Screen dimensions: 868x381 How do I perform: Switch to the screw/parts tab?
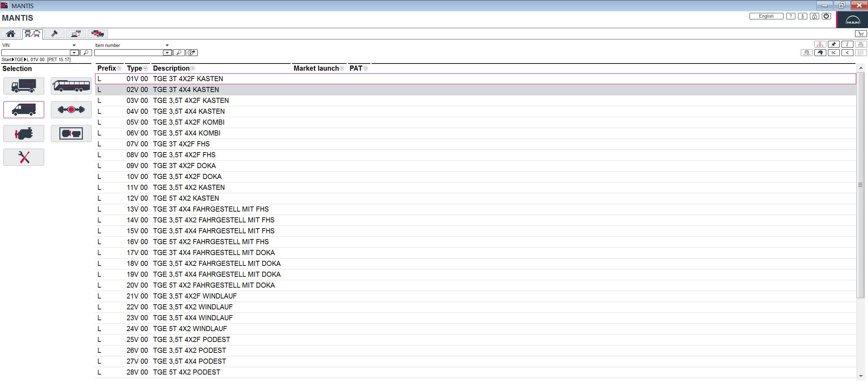(x=54, y=34)
